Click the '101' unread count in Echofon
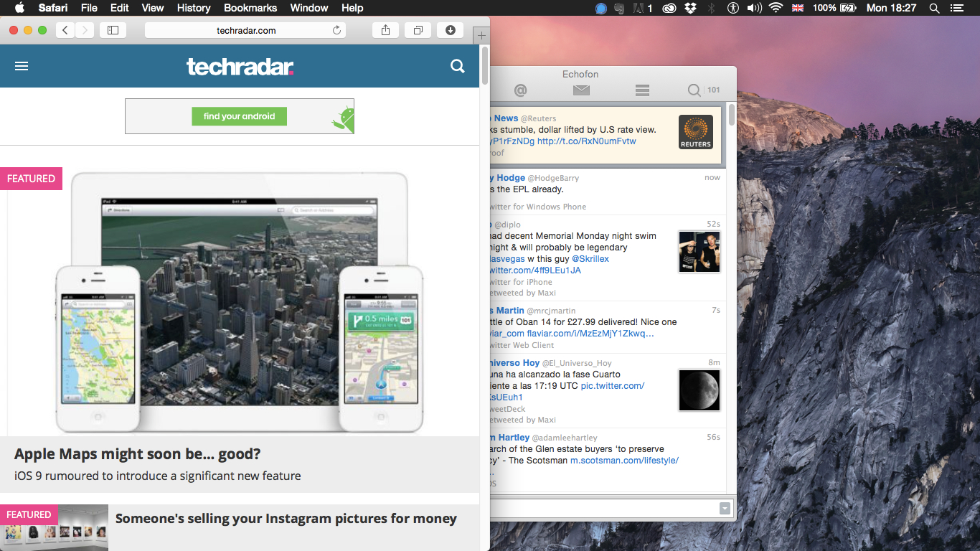 pos(714,90)
